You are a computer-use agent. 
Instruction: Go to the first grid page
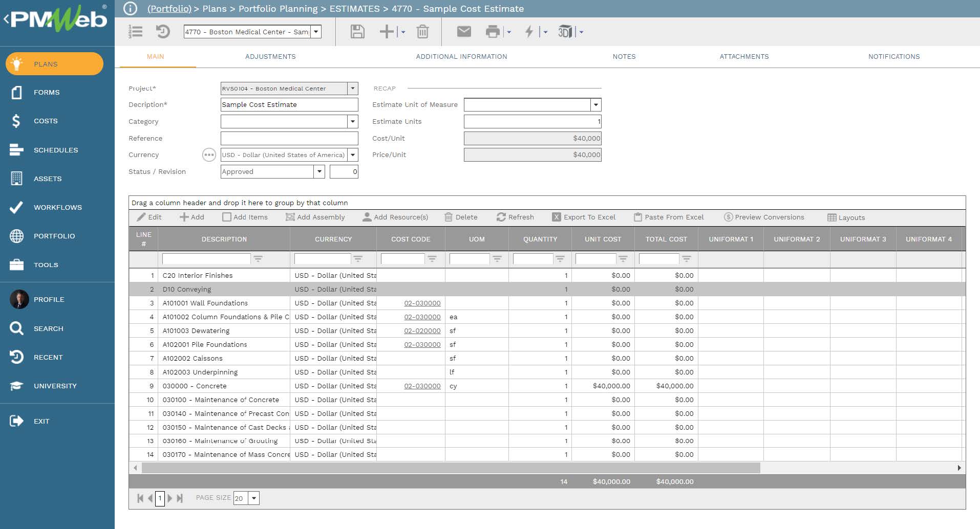pos(140,498)
